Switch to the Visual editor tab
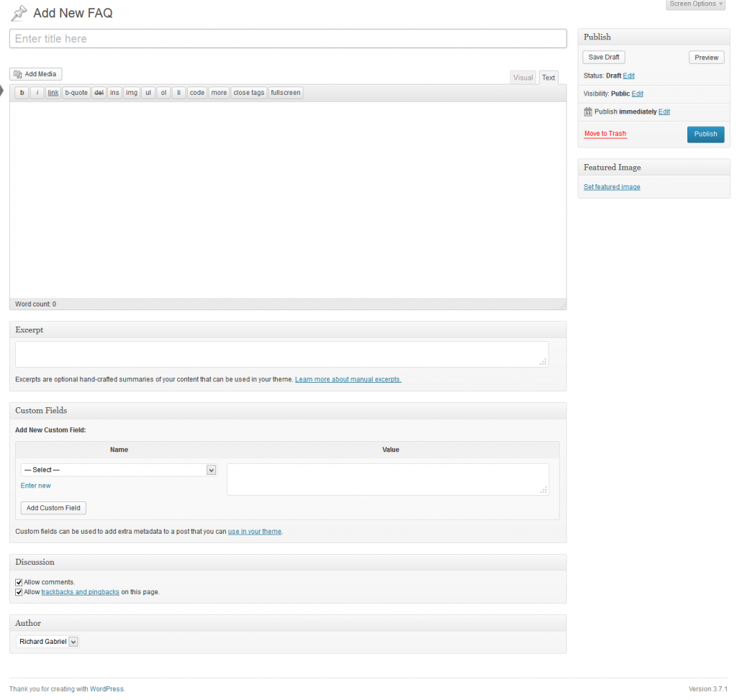 point(523,78)
